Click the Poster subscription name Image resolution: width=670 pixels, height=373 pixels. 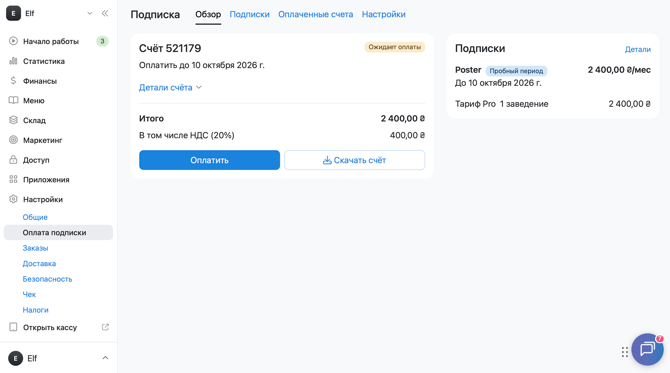pos(468,70)
